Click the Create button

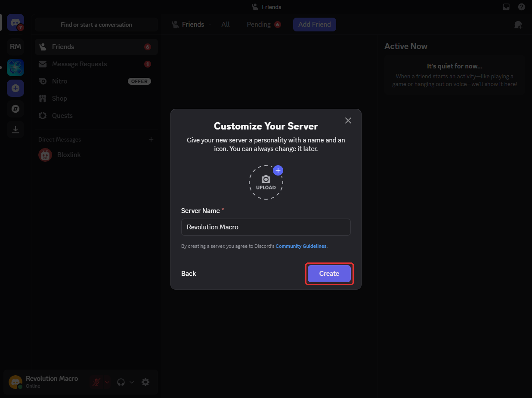click(329, 274)
